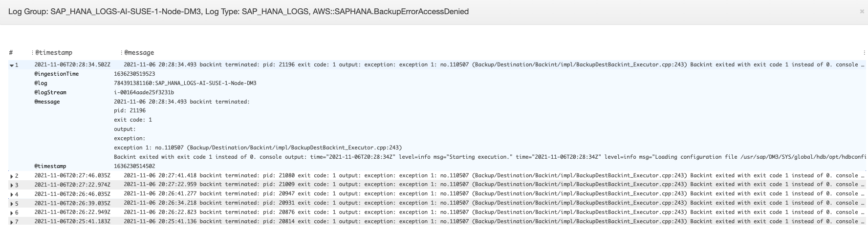
Task: Collapse expanded log row 1
Action: click(12, 65)
